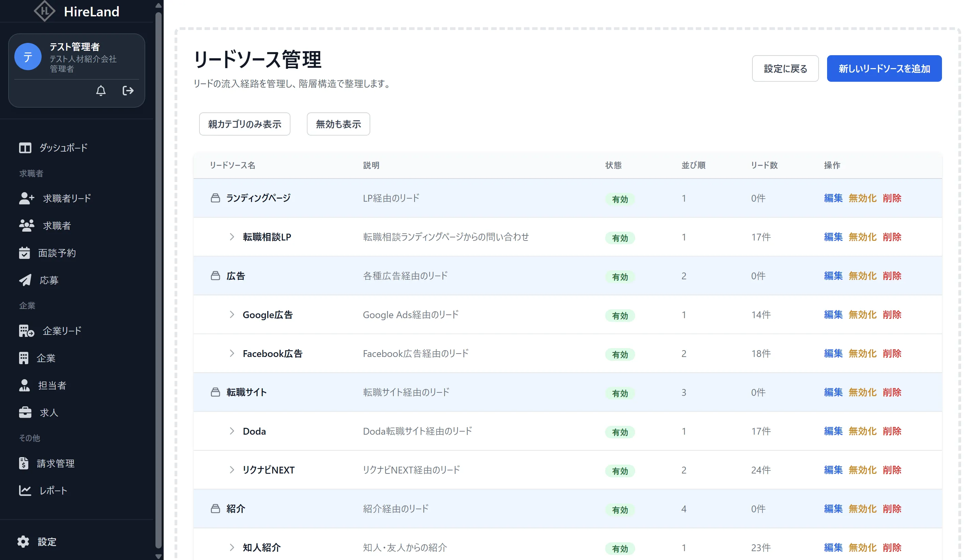Click the 企業 building icon
This screenshot has width=973, height=560.
(x=24, y=358)
